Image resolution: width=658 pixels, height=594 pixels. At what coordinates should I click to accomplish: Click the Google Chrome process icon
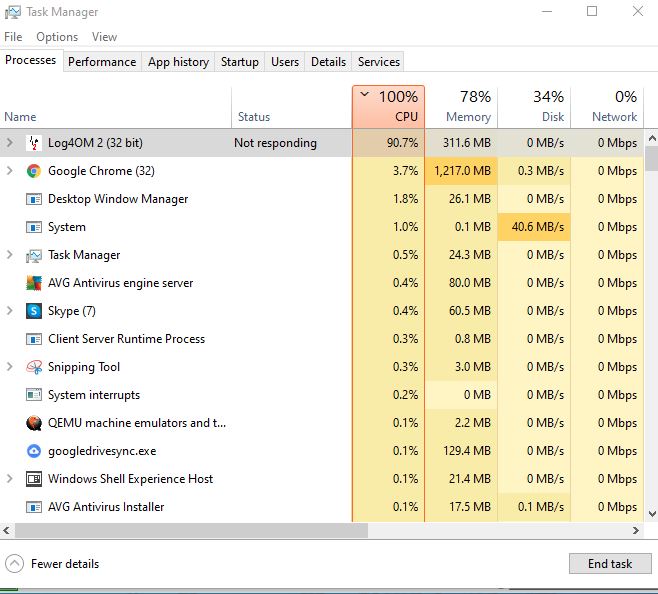[x=34, y=171]
